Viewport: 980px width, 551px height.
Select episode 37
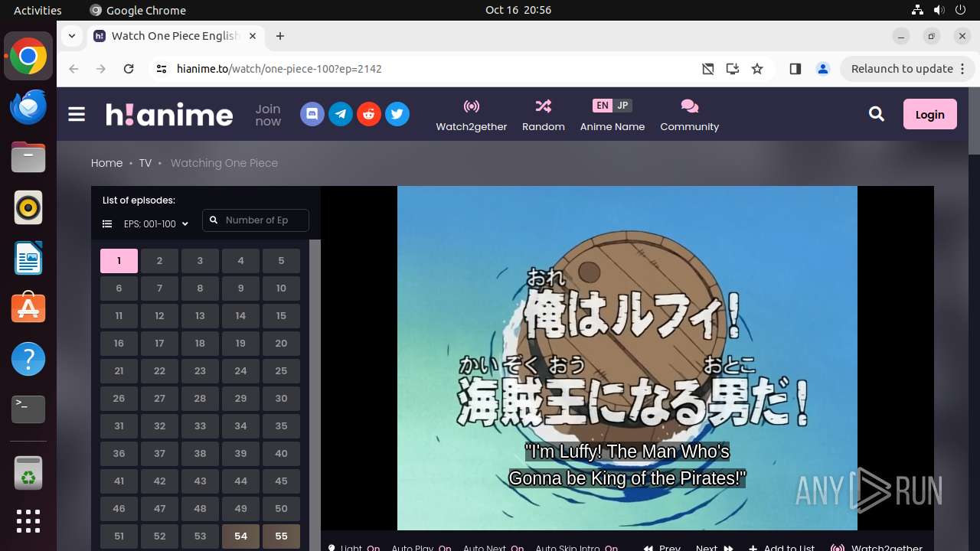coord(159,454)
